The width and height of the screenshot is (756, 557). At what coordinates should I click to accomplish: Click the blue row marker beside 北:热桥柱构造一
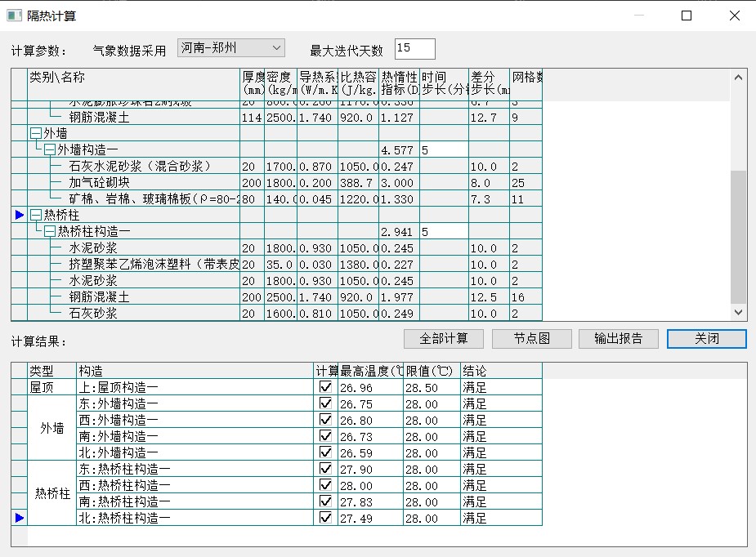click(20, 518)
